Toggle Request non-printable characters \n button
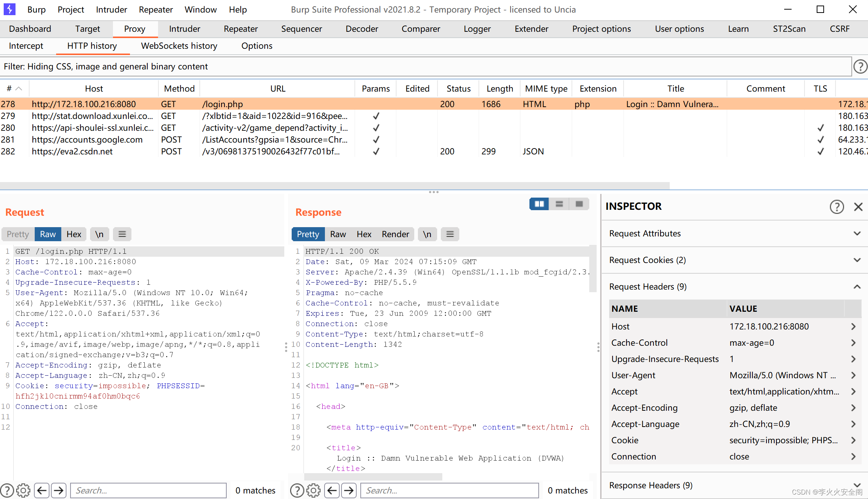This screenshot has width=868, height=499. click(x=99, y=234)
